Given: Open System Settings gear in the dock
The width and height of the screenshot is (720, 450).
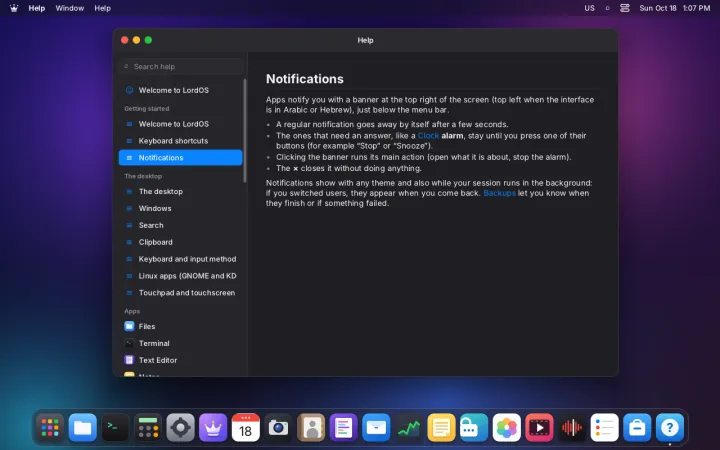Looking at the screenshot, I should 180,428.
